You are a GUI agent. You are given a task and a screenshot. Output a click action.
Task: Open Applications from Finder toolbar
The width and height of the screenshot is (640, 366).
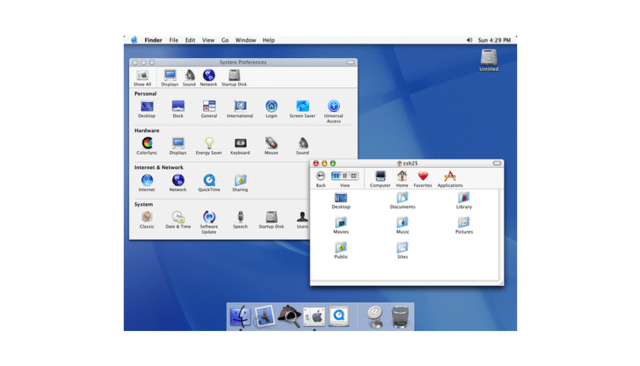tap(450, 179)
